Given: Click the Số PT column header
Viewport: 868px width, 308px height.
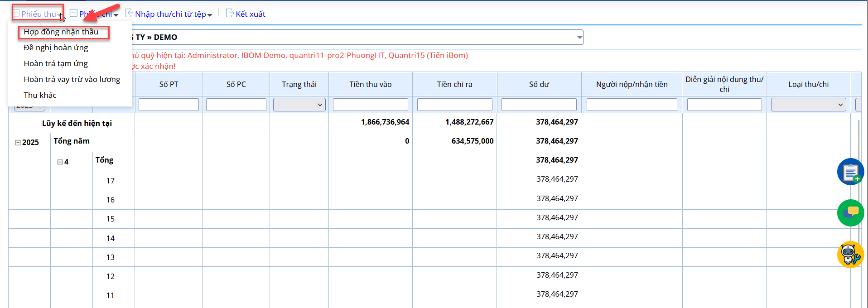Looking at the screenshot, I should coord(169,84).
